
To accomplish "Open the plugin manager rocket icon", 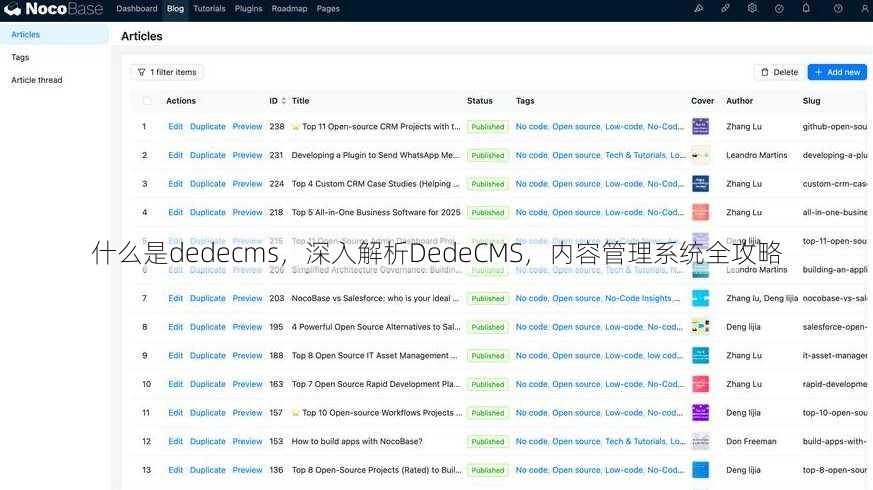I will pos(725,8).
